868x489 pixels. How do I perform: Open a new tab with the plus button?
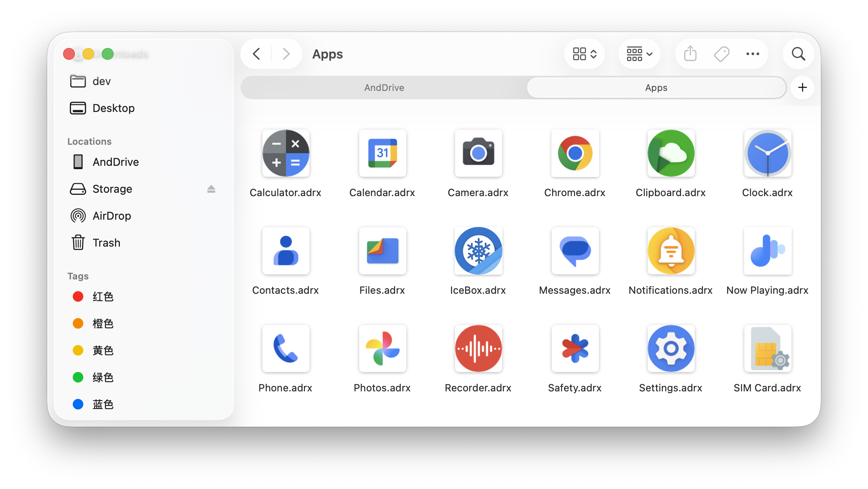[802, 87]
